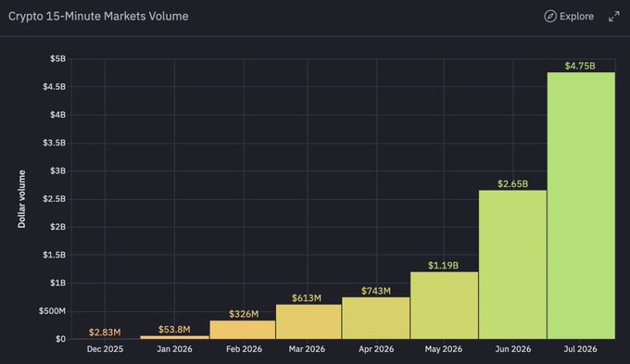630x364 pixels.
Task: Click the Jun 2026 bar
Action: tap(512, 264)
